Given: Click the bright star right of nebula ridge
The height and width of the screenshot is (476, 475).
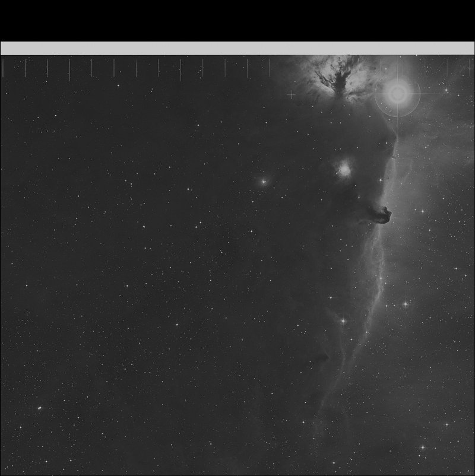Looking at the screenshot, I should 406,304.
